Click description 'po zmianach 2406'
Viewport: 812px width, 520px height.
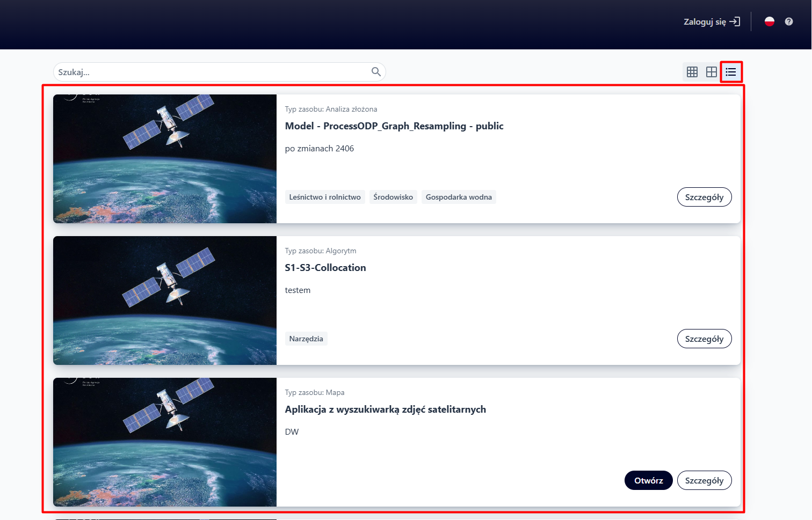tap(320, 149)
